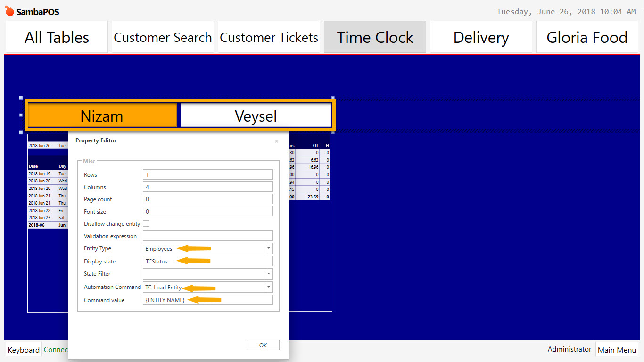
Task: Select the Nizam employee button
Action: coord(102,115)
